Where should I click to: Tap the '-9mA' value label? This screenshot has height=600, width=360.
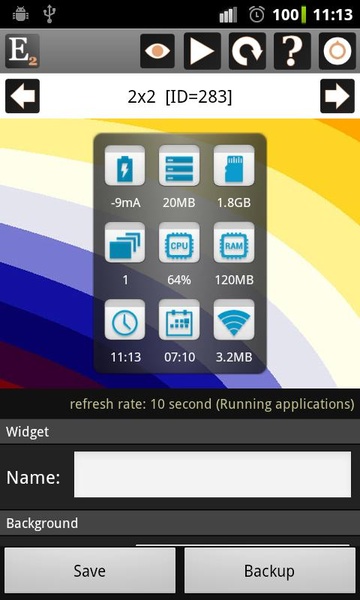pyautogui.click(x=125, y=203)
